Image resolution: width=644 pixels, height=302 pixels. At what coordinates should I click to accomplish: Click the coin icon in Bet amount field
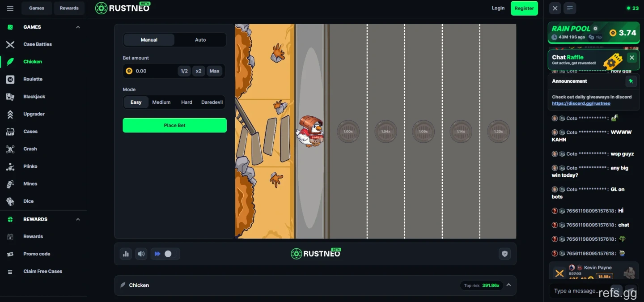pyautogui.click(x=129, y=71)
